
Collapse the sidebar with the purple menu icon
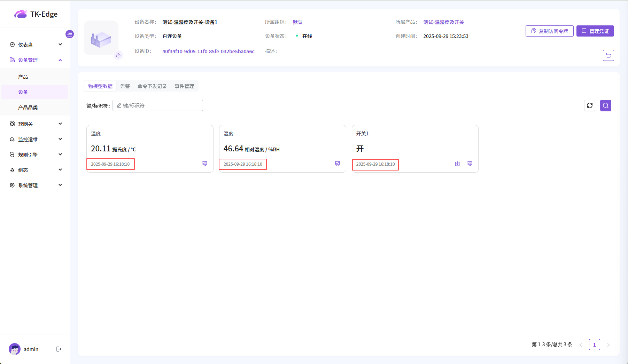70,34
